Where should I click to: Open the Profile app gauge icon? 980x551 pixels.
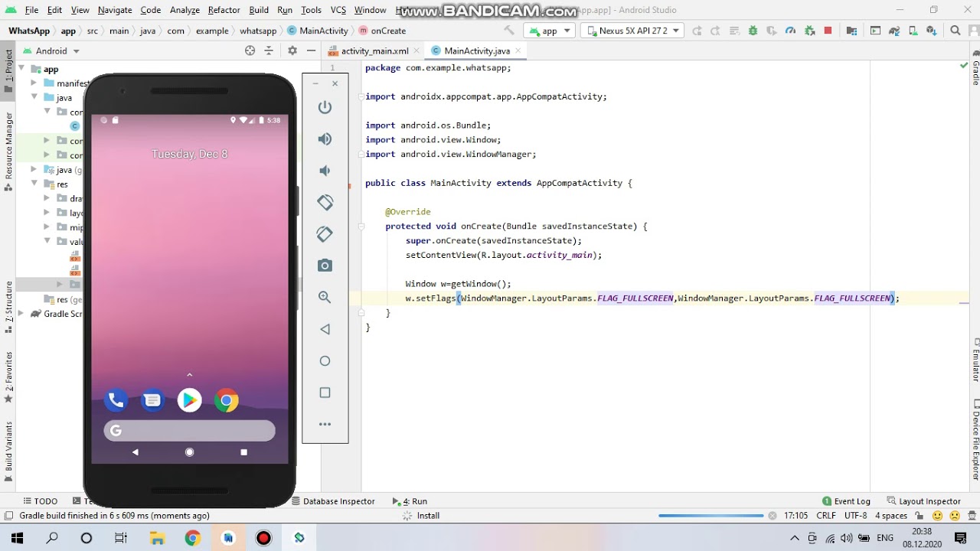[x=790, y=31]
